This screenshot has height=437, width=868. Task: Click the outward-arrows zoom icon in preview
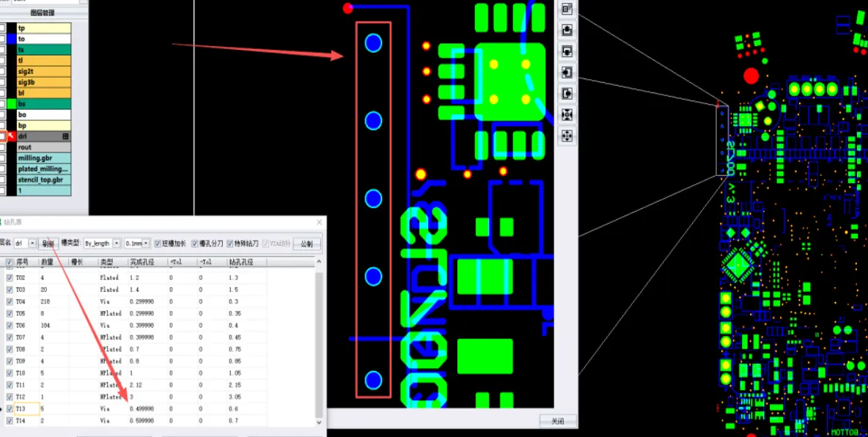coord(567,135)
